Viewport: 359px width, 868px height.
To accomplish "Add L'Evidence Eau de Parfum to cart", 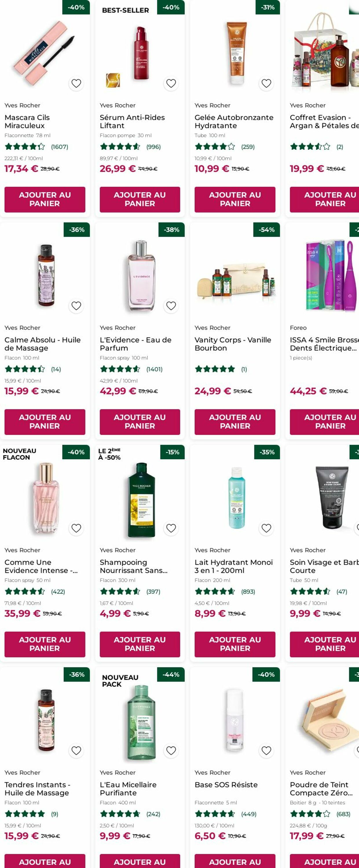I will 140,422.
